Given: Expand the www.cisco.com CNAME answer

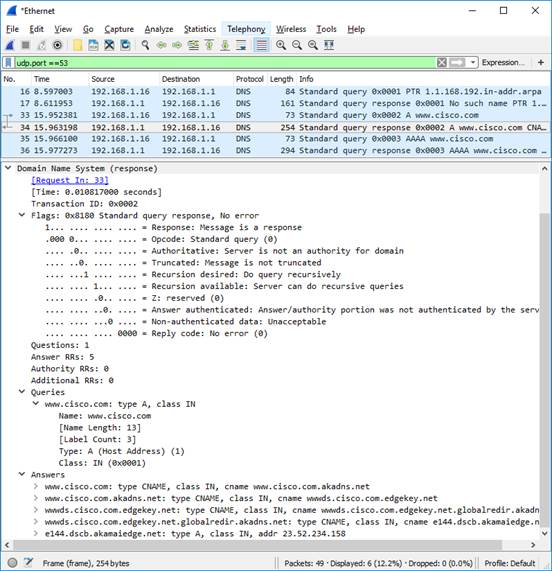Looking at the screenshot, I should coord(36,486).
